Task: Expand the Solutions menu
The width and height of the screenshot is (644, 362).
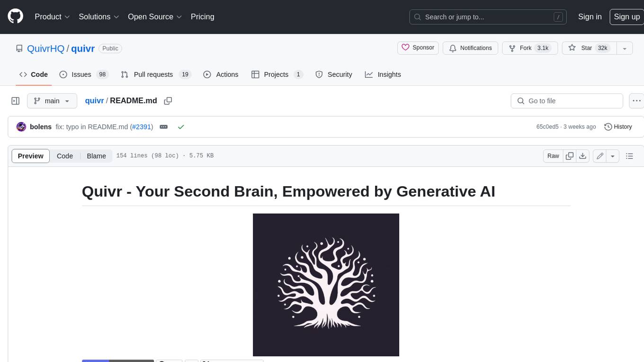Action: pyautogui.click(x=98, y=17)
